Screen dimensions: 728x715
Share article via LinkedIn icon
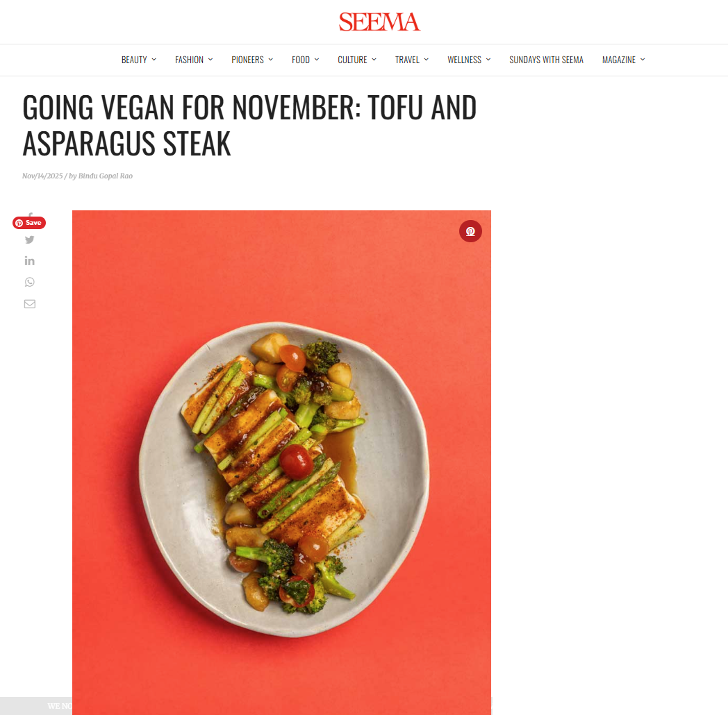(x=30, y=261)
